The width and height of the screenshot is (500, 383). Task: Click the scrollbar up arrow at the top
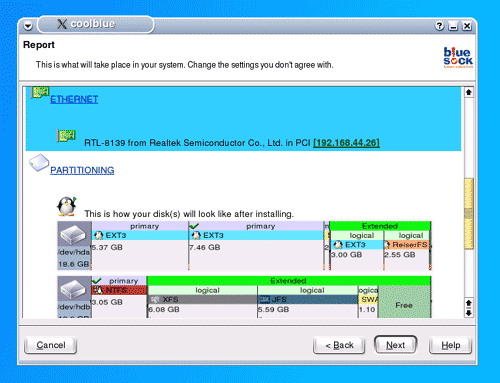pos(469,92)
